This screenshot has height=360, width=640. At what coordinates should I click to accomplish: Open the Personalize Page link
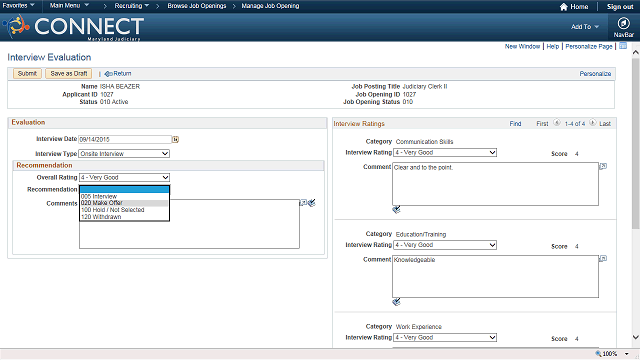pos(589,47)
